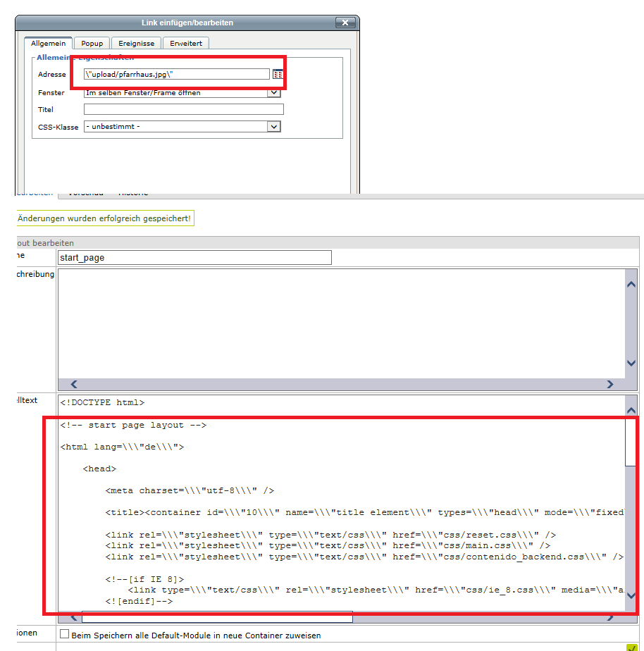Close the Link einfügen/bearbeiten dialog
The width and height of the screenshot is (644, 651).
345,23
